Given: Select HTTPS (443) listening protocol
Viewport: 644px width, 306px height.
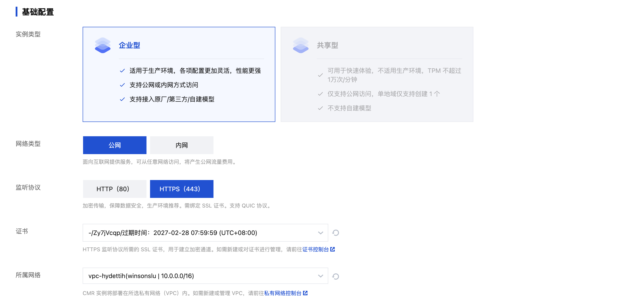Looking at the screenshot, I should 182,189.
